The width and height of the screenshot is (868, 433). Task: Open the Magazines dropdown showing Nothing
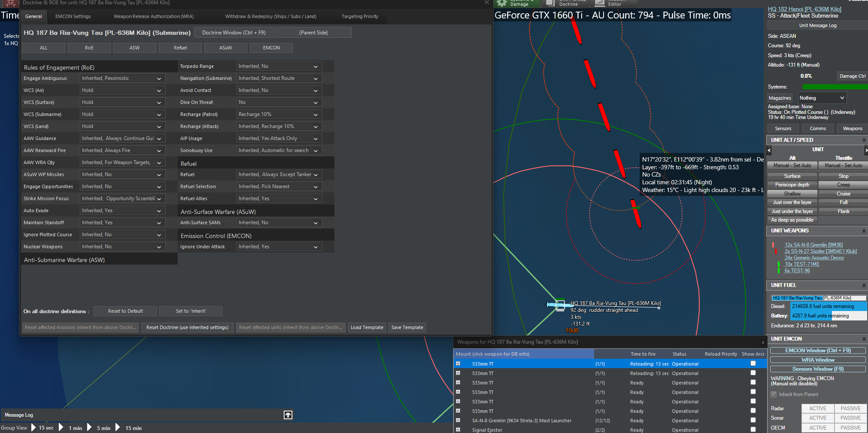point(822,98)
